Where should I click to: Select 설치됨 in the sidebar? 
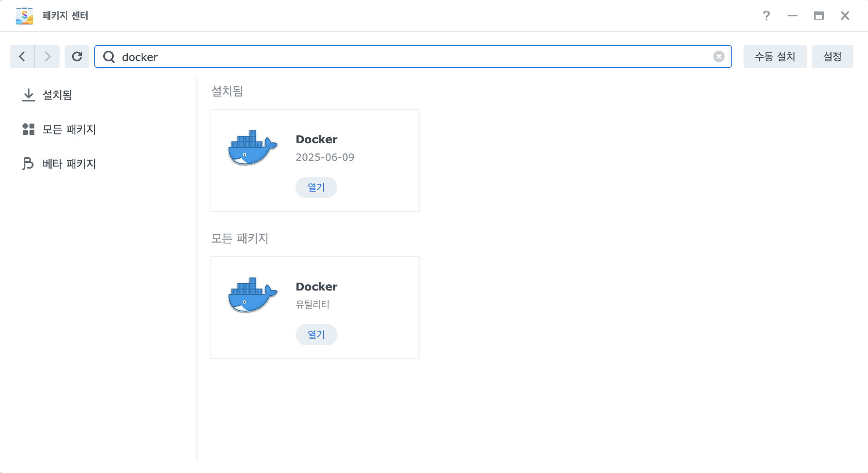pos(57,95)
